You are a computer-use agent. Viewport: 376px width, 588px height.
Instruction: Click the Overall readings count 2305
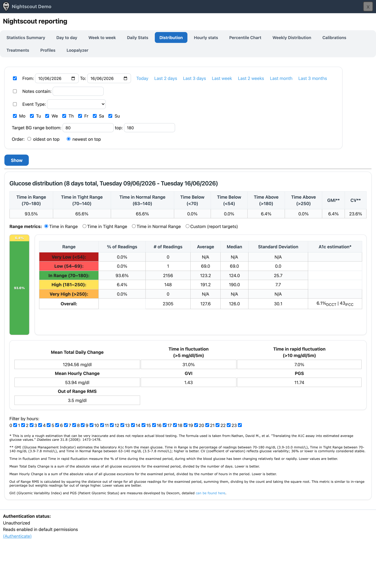point(168,304)
